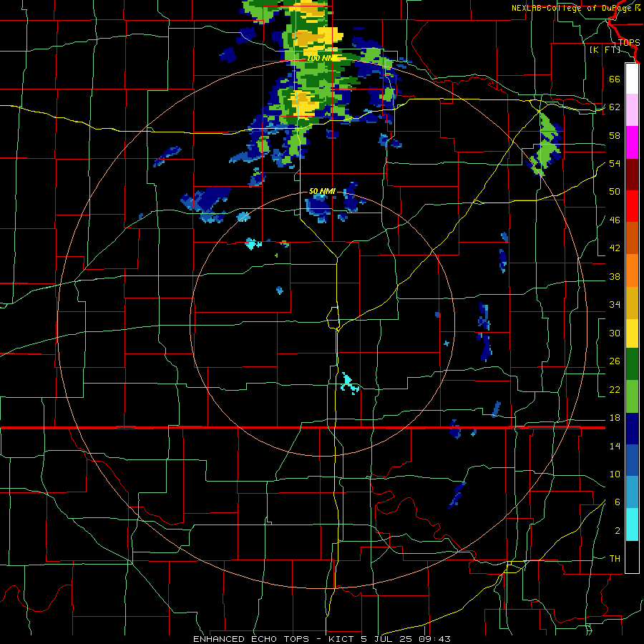Click the 18 legend value
644x644 pixels.
pyautogui.click(x=615, y=418)
